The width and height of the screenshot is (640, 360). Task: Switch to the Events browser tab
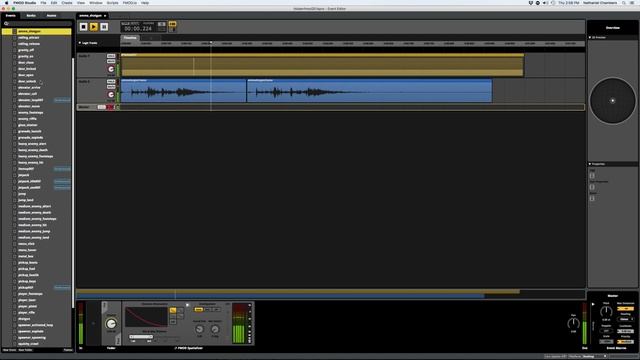tap(11, 16)
